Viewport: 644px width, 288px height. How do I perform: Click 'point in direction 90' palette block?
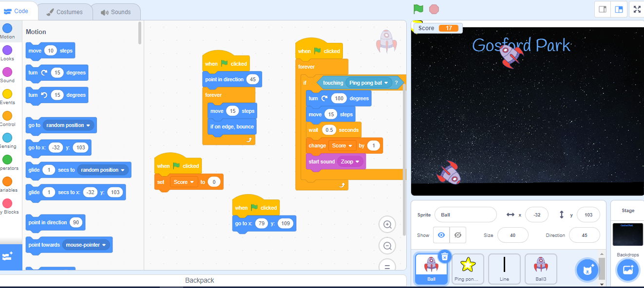point(56,223)
